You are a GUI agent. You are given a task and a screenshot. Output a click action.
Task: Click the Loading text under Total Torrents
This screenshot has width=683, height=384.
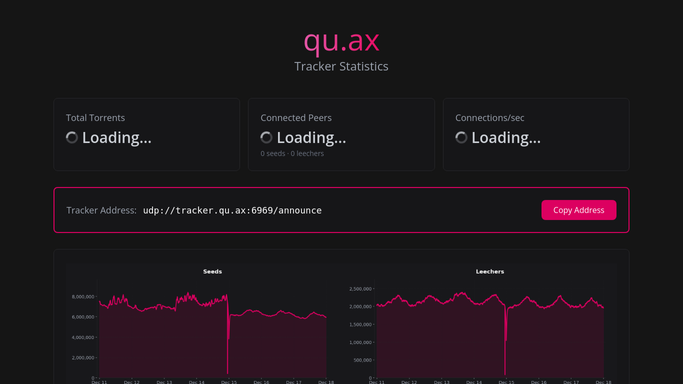coord(117,138)
